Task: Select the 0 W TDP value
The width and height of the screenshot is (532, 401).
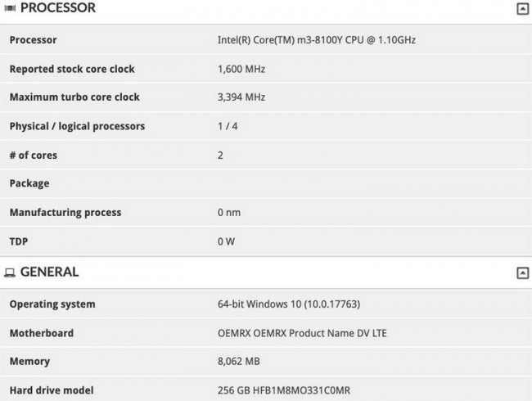Action: (228, 241)
